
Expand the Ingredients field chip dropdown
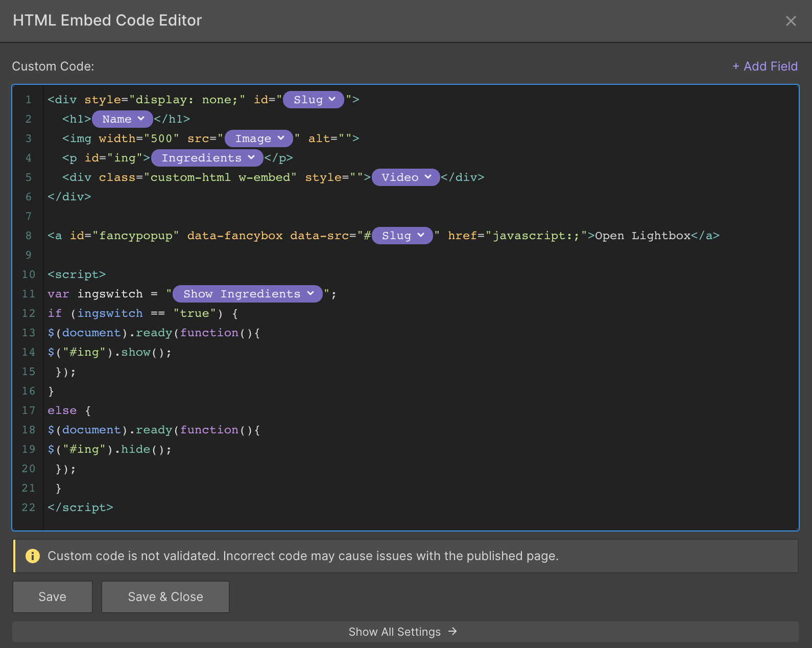pos(207,158)
